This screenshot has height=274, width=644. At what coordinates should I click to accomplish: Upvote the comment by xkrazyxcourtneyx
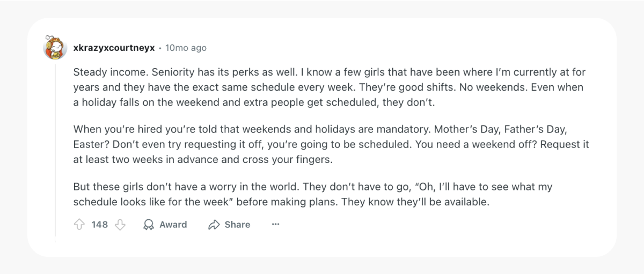point(79,225)
